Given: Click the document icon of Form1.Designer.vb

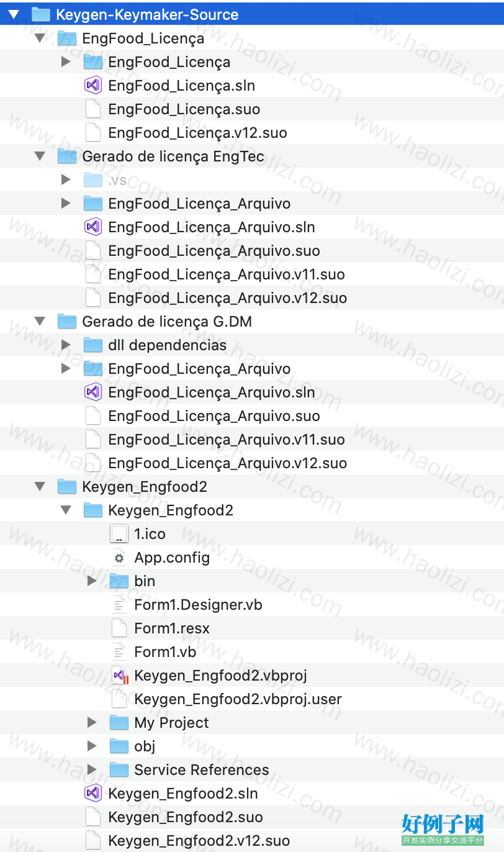Looking at the screenshot, I should click(x=119, y=604).
